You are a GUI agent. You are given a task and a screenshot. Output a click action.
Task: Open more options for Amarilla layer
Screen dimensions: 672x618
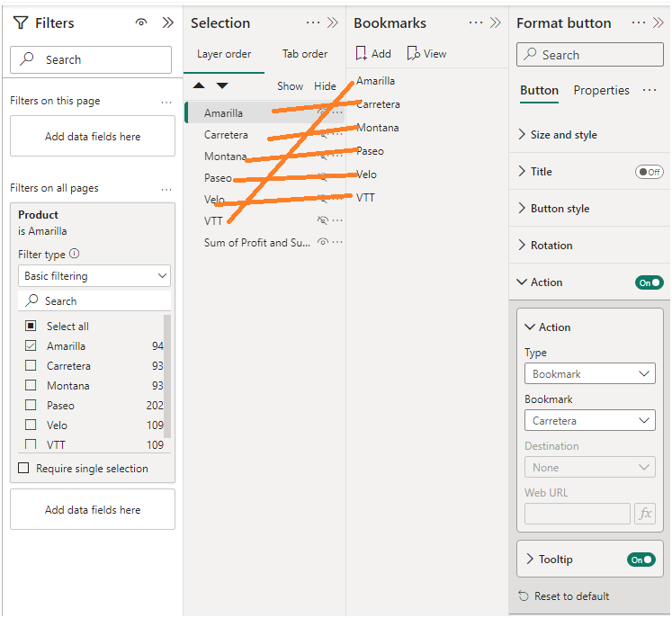tap(337, 112)
